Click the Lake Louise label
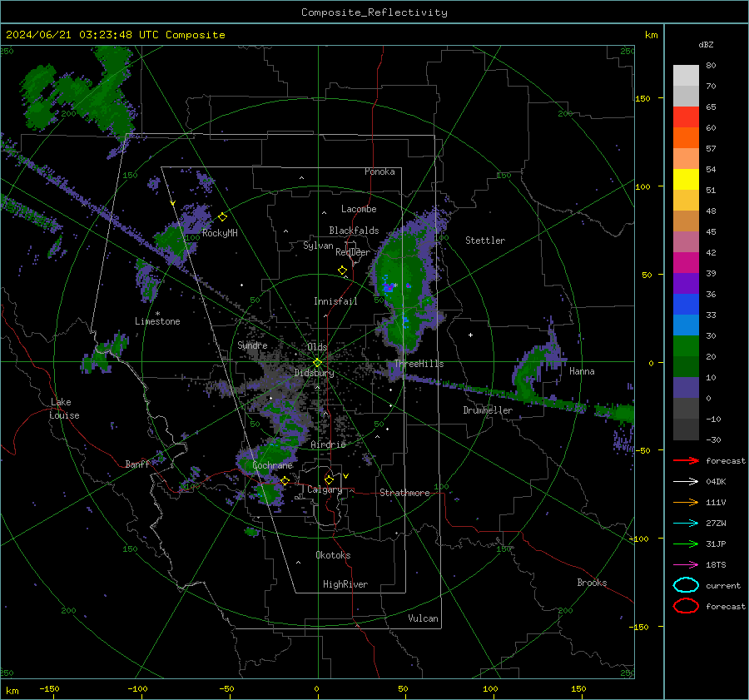Viewport: 749px width, 700px height. [64, 409]
